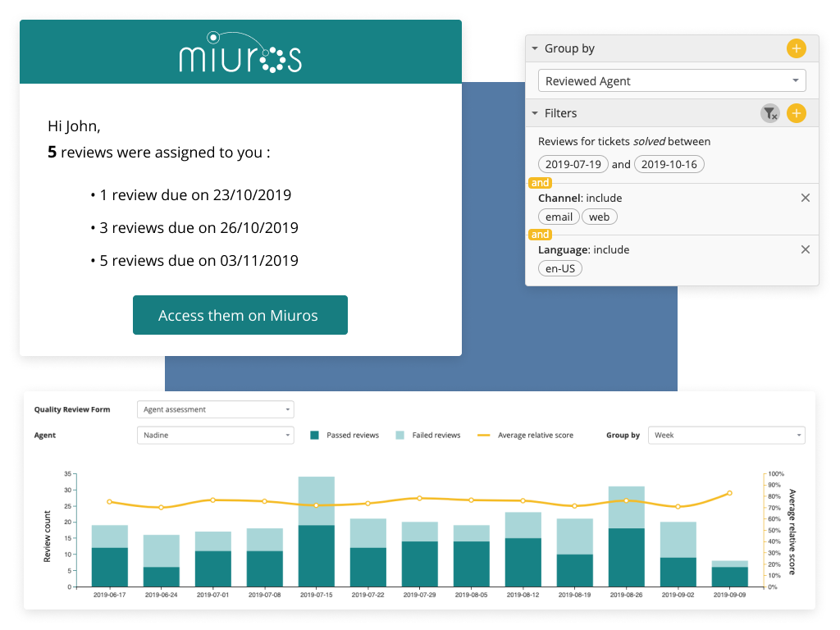Collapse the Group by section
The width and height of the screenshot is (840, 630).
coord(535,48)
